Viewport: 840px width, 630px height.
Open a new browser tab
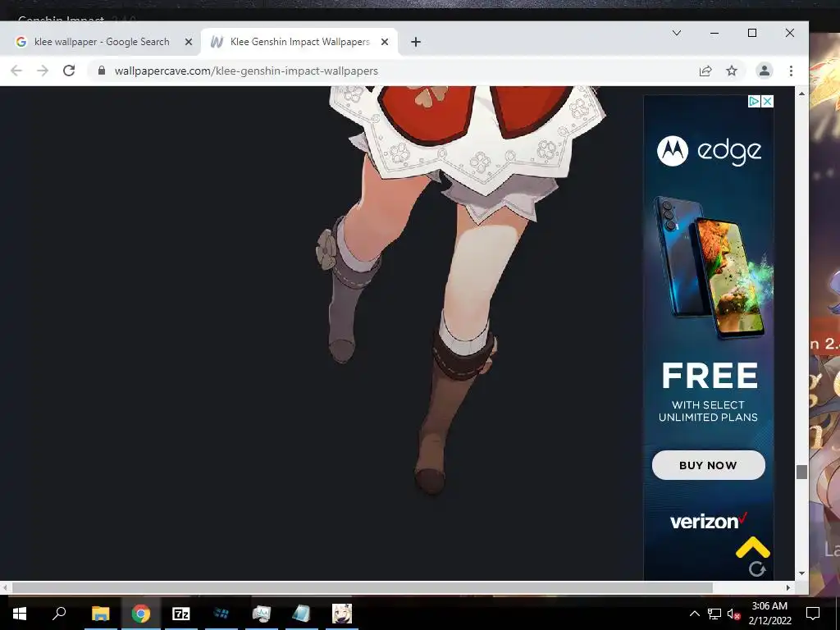pos(416,42)
